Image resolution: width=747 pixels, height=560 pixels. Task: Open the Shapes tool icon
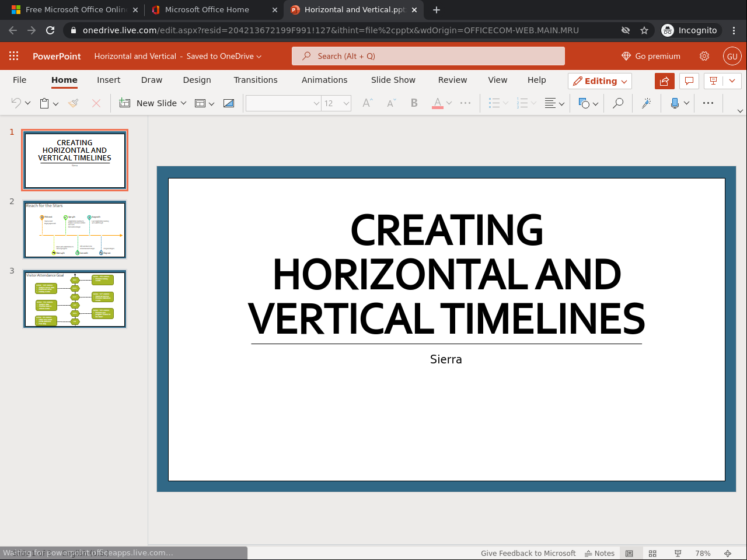coord(584,103)
